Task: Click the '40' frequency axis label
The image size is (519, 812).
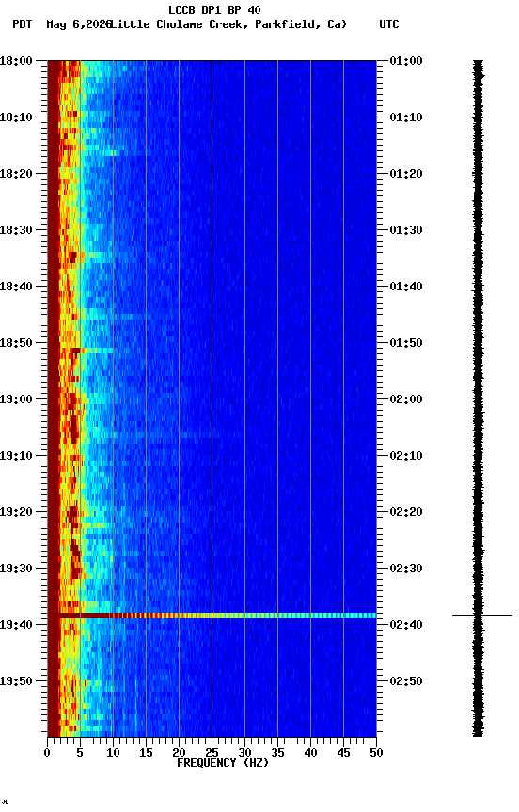Action: [311, 753]
